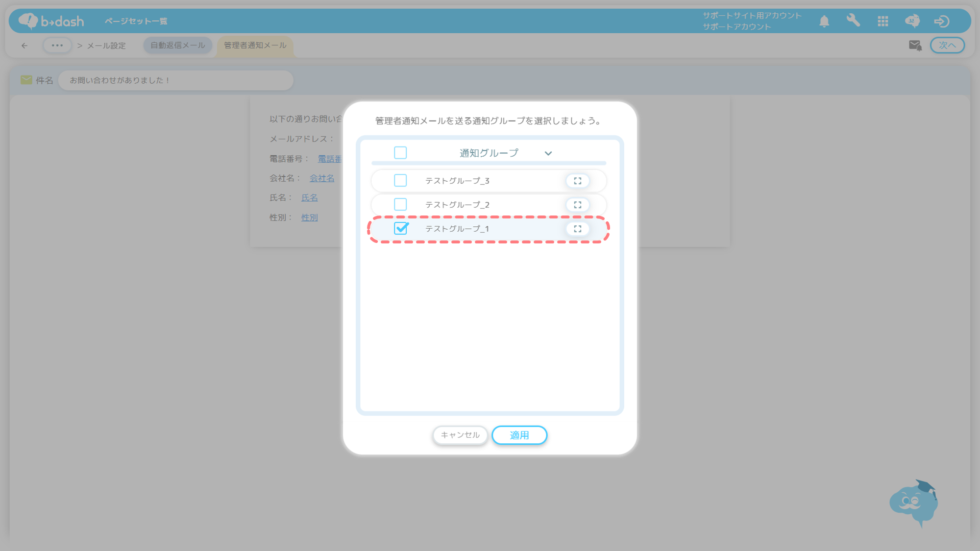Click the logout arrow icon

click(x=941, y=21)
